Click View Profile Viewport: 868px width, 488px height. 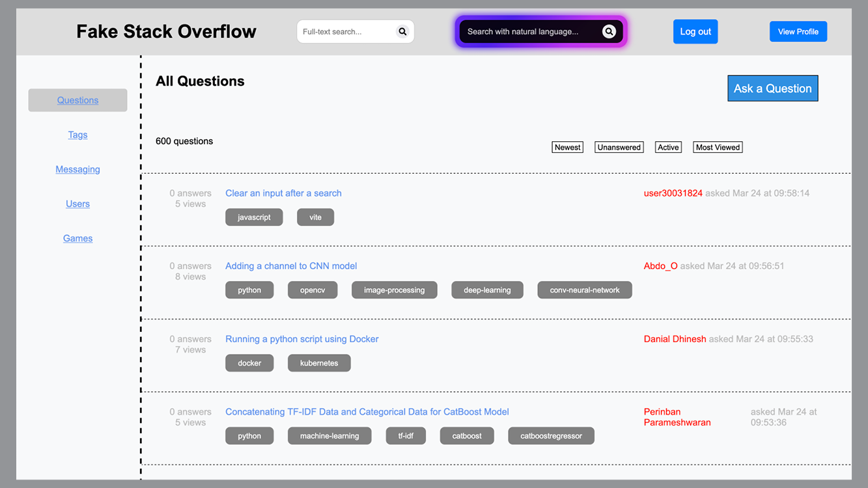[x=798, y=31]
